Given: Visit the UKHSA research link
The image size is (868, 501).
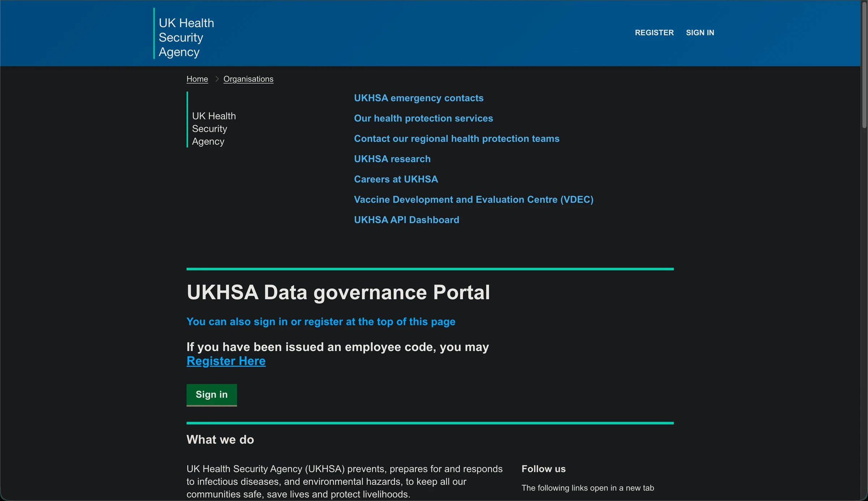Looking at the screenshot, I should (x=392, y=159).
